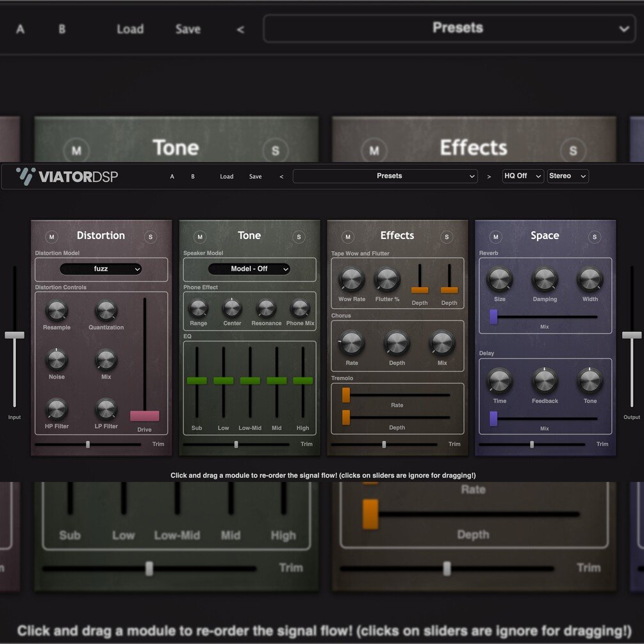644x644 pixels.
Task: Open the Stereo mode dropdown
Action: click(x=567, y=176)
